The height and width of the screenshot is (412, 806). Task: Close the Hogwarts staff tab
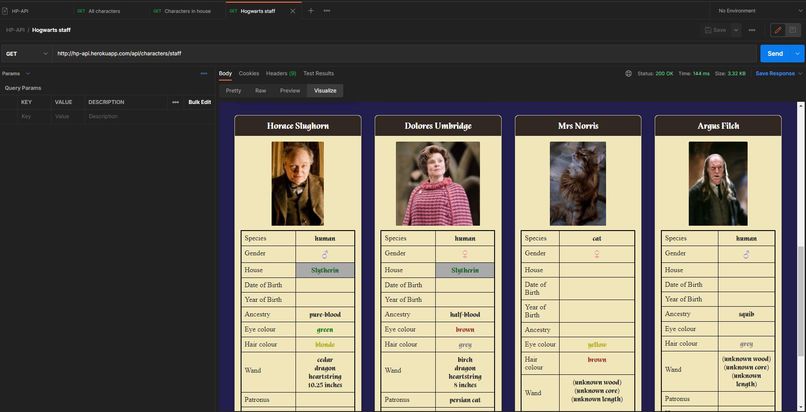(x=292, y=11)
